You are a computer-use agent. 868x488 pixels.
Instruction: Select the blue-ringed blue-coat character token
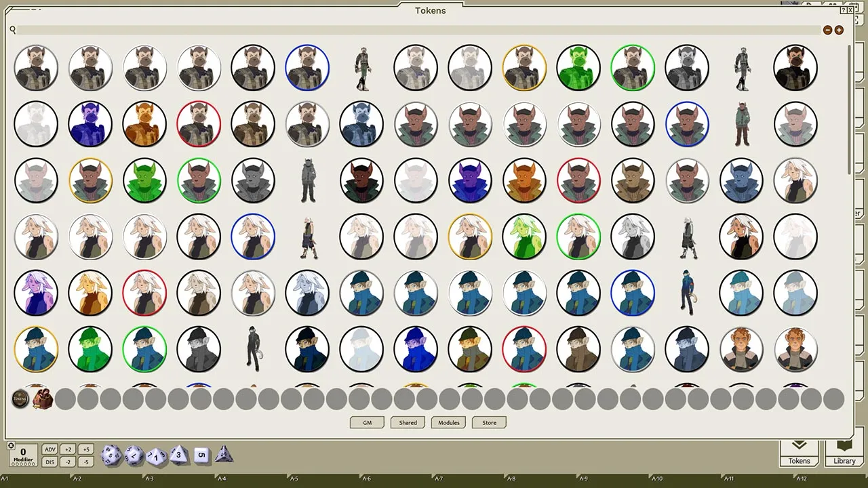tap(633, 293)
